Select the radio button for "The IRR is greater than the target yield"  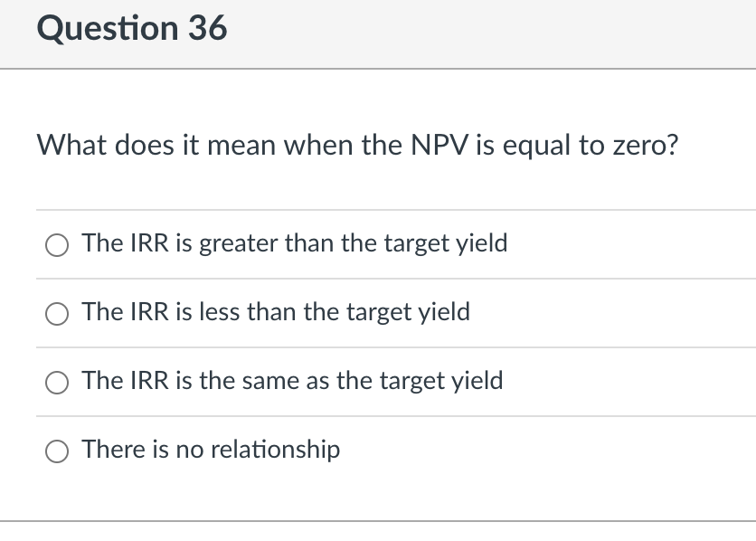coord(57,244)
